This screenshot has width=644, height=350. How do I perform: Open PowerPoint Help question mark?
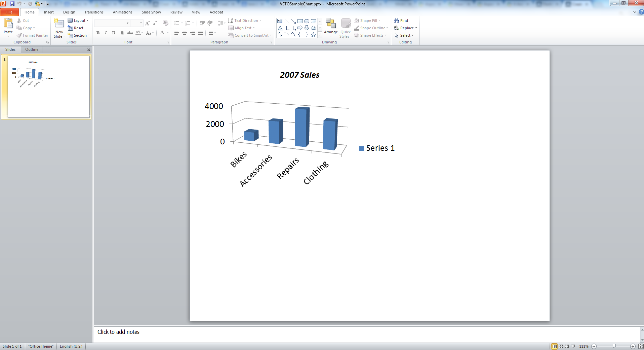(641, 12)
